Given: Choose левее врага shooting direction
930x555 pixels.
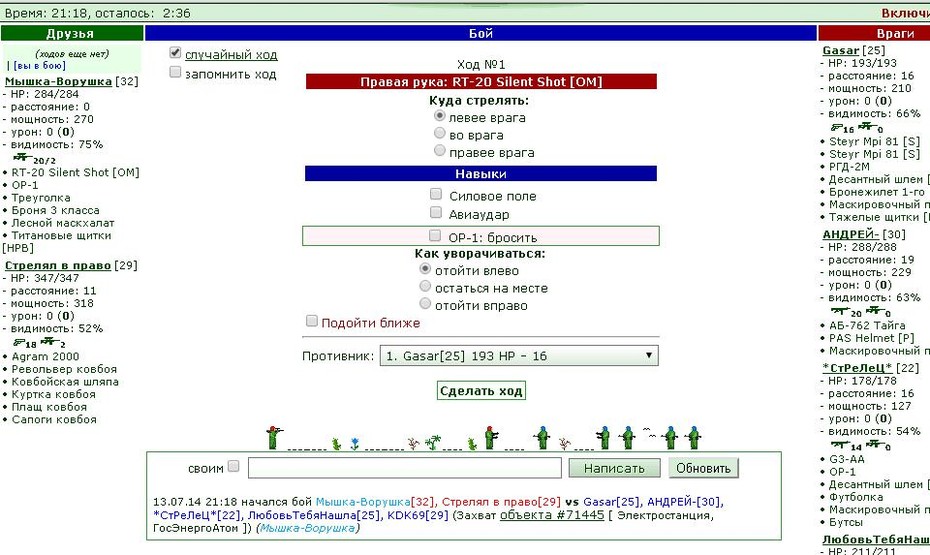Looking at the screenshot, I should (439, 116).
